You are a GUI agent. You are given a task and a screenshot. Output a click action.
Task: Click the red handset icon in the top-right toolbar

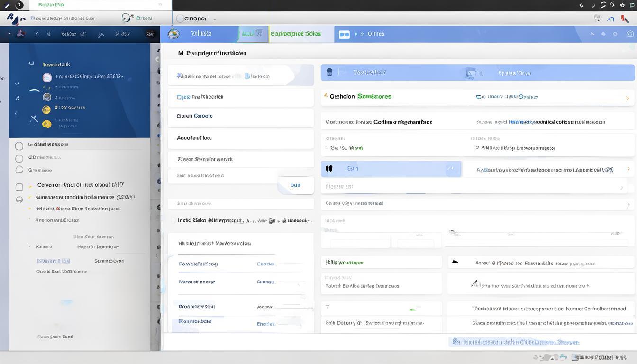point(625,18)
